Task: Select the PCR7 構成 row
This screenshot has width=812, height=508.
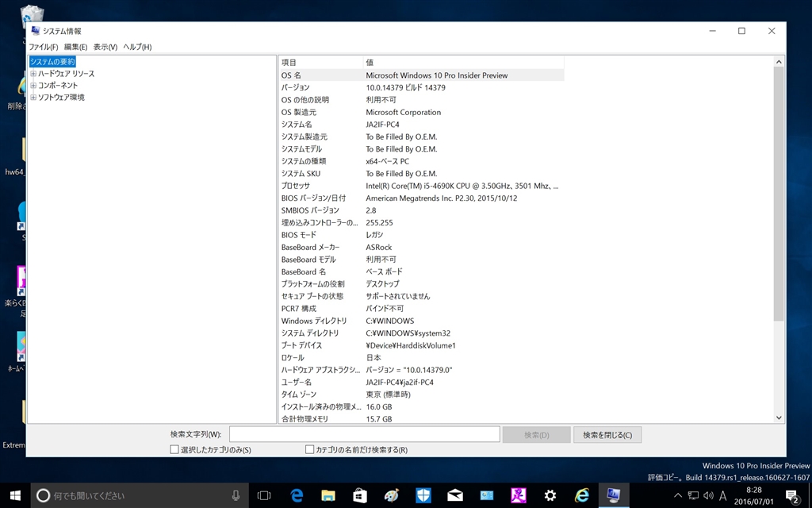Action: (422, 309)
